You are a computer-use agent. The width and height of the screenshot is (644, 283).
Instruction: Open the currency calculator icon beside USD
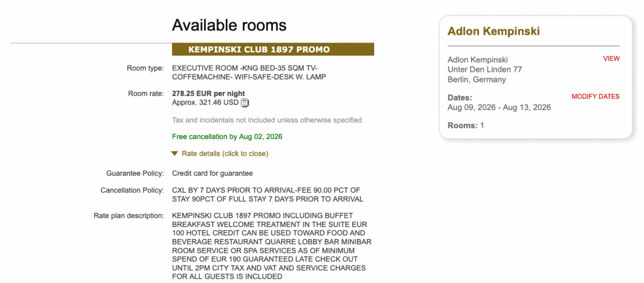[x=245, y=102]
